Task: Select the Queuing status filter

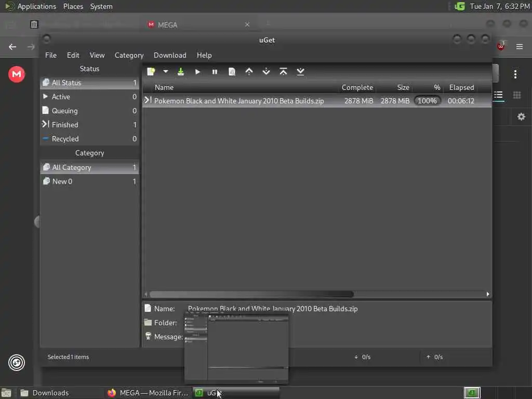Action: pyautogui.click(x=89, y=111)
